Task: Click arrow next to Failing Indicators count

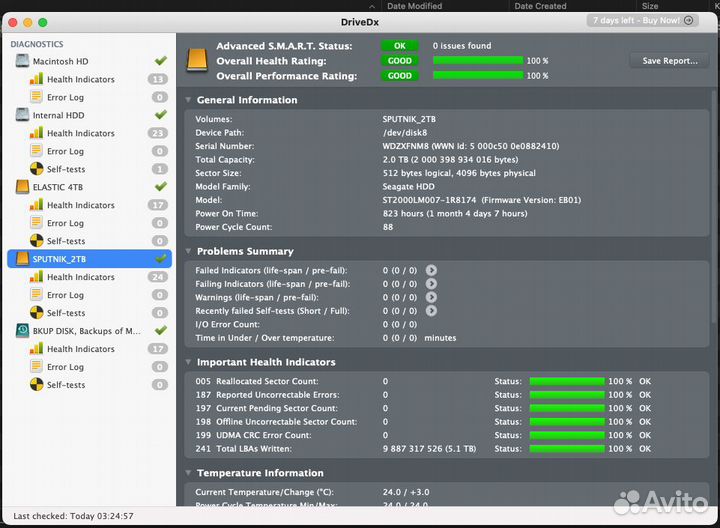Action: coord(431,284)
